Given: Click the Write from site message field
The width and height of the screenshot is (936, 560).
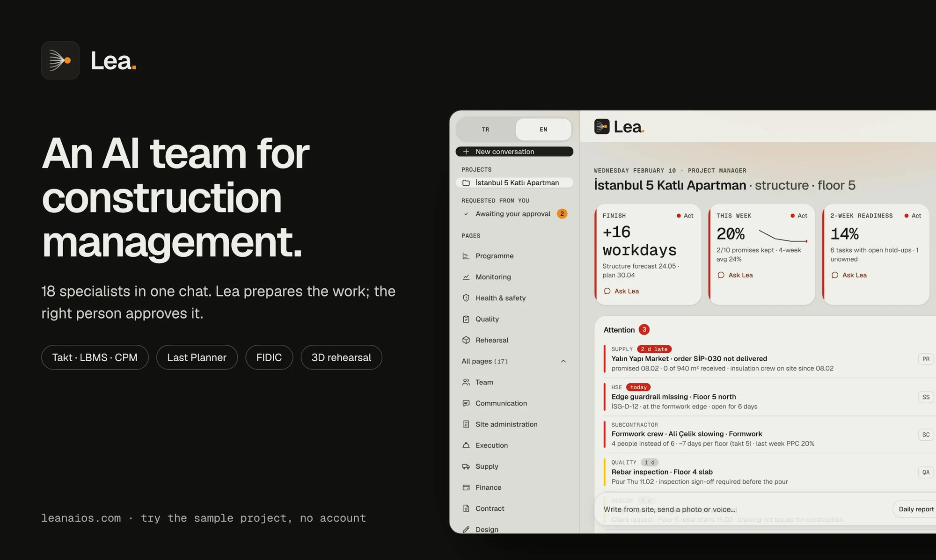Looking at the screenshot, I should [744, 509].
